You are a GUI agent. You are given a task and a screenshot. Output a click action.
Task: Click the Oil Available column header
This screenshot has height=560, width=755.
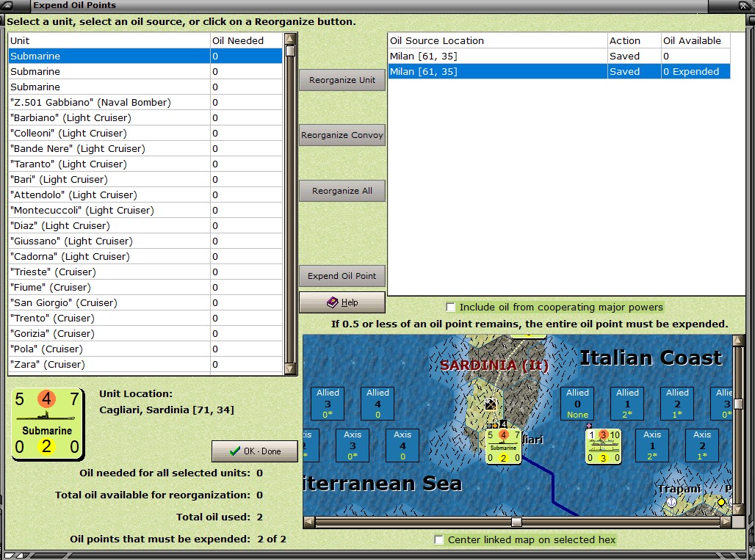tap(696, 40)
